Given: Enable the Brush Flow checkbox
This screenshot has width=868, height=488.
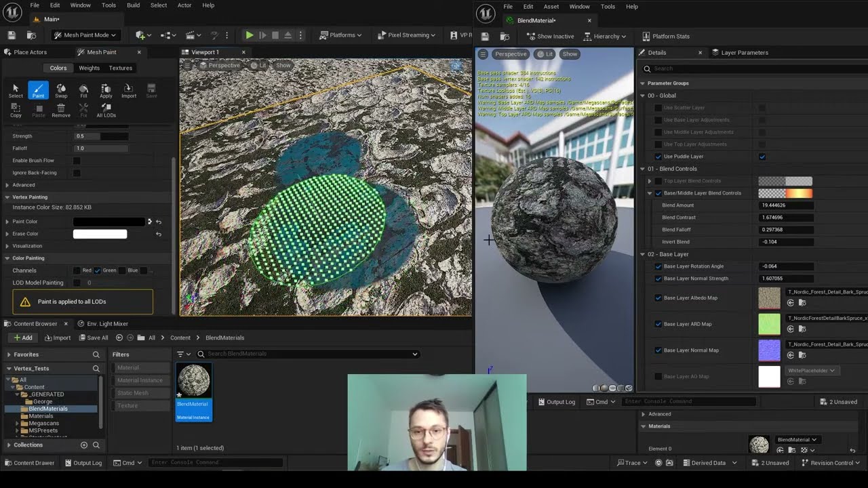Looking at the screenshot, I should tap(77, 161).
